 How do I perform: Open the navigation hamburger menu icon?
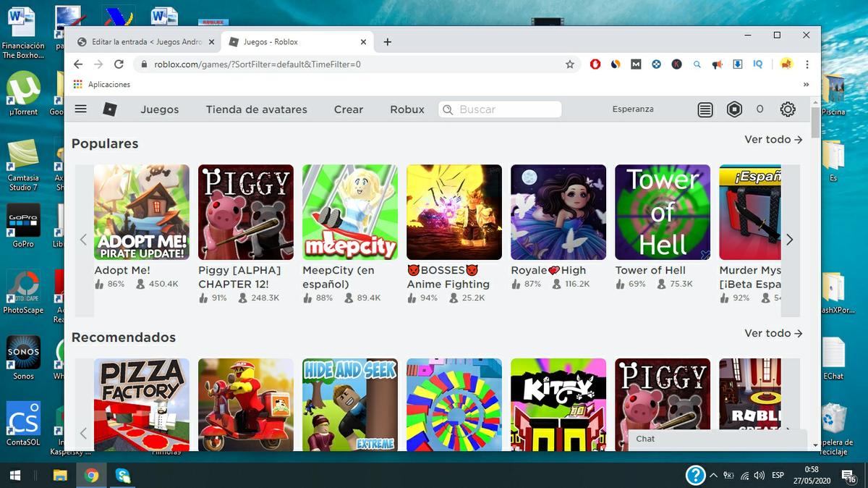point(80,109)
